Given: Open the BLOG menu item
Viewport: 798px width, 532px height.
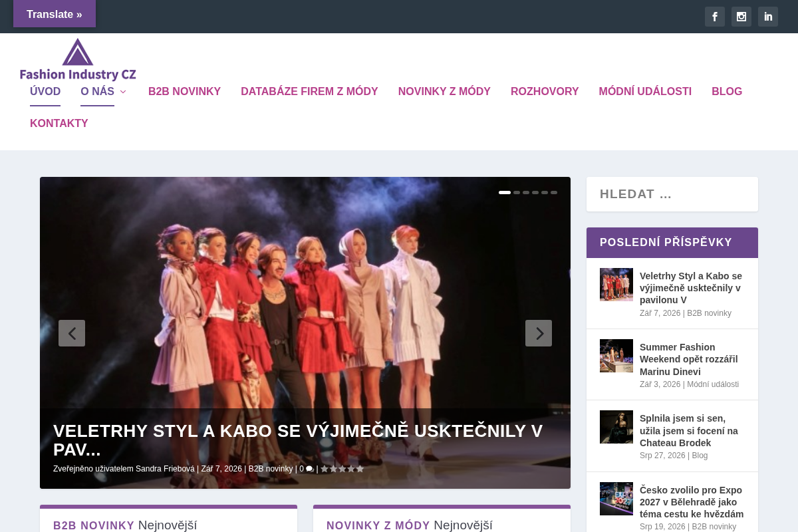Looking at the screenshot, I should pos(727,92).
